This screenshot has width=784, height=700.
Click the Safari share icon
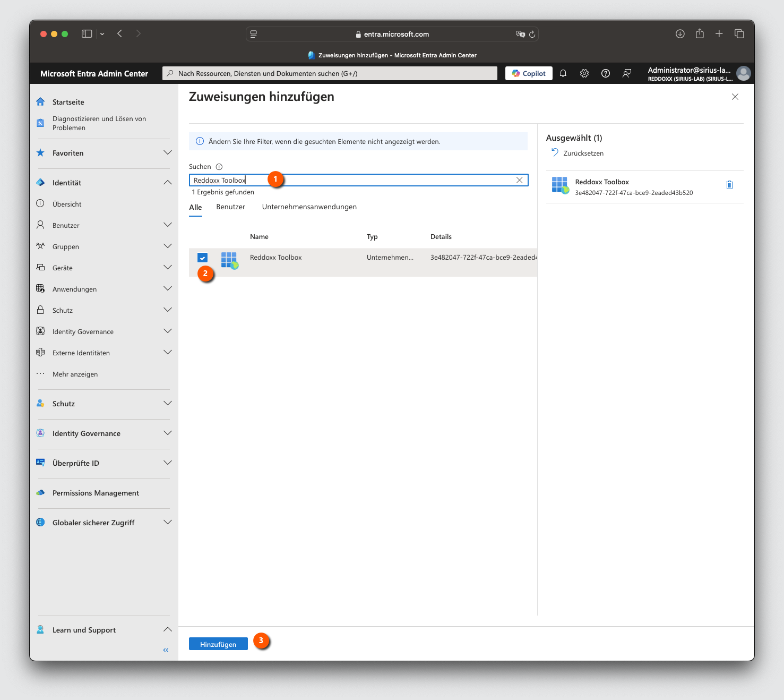pos(700,33)
